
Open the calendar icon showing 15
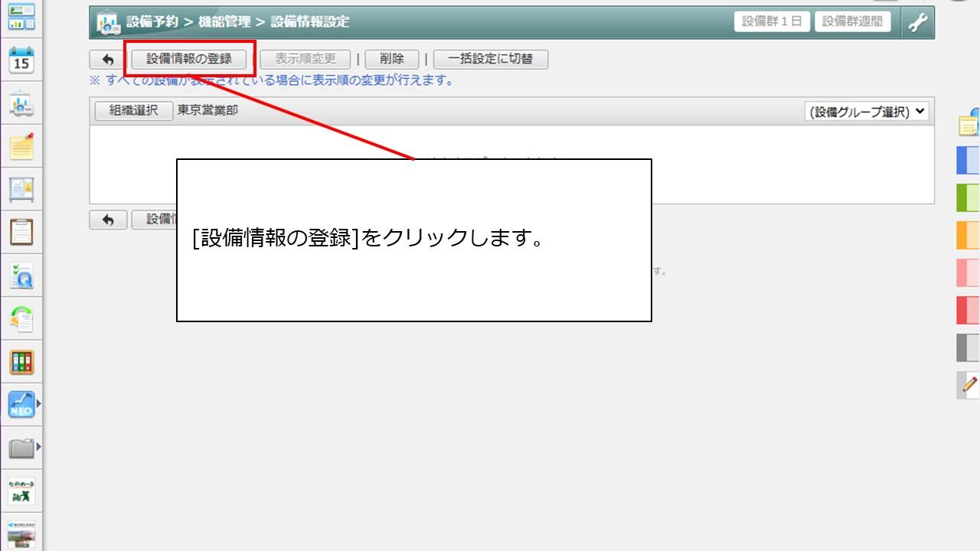tap(21, 60)
